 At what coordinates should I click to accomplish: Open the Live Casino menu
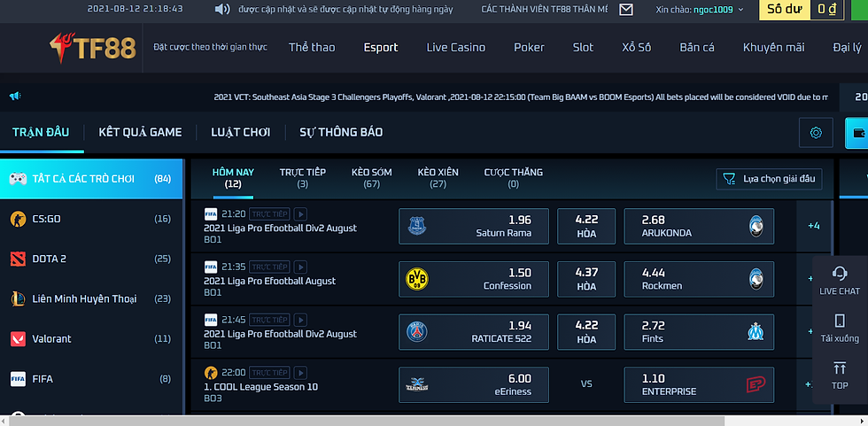(455, 48)
